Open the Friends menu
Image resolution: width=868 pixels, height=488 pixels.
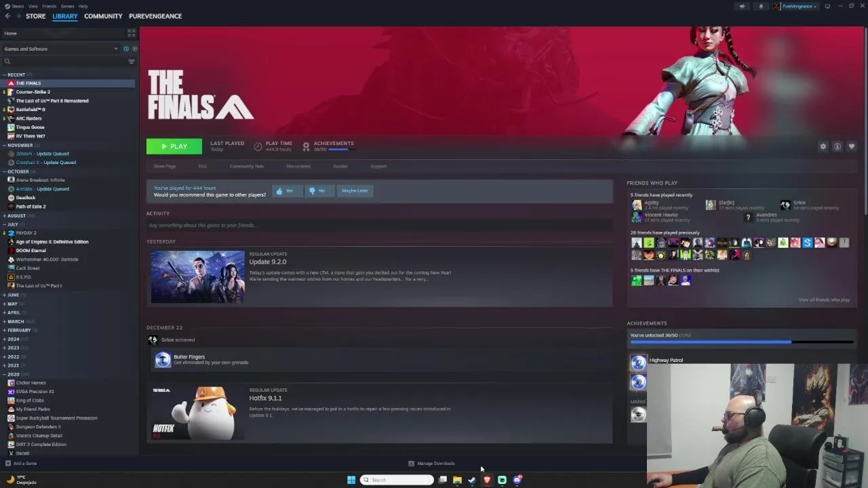50,6
